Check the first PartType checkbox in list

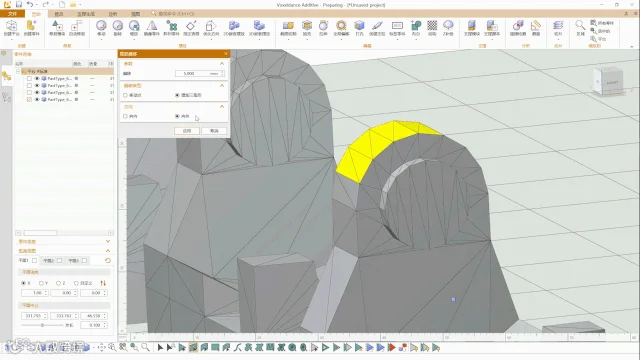[x=29, y=78]
